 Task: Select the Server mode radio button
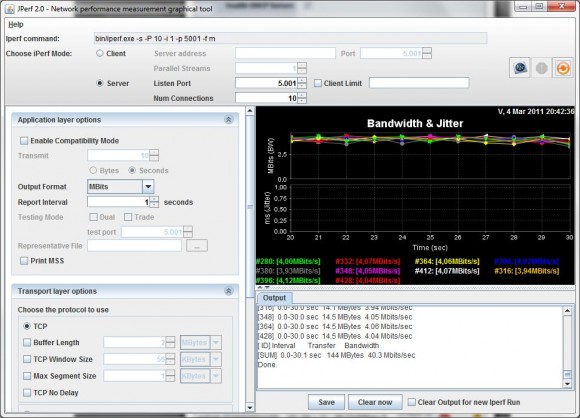click(x=100, y=83)
